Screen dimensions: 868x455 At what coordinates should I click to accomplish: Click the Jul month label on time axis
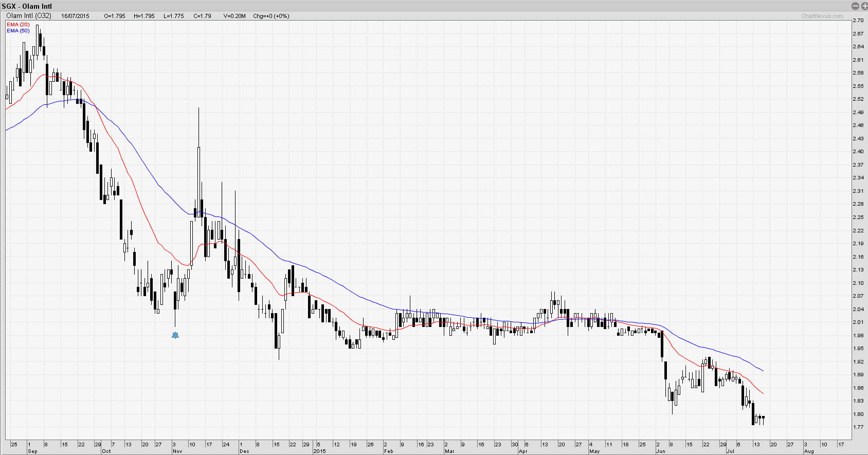[730, 451]
